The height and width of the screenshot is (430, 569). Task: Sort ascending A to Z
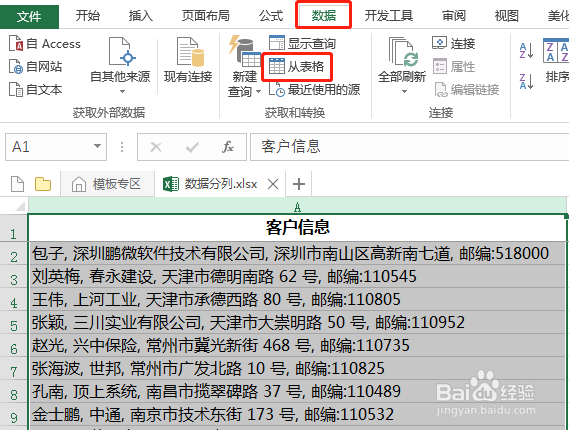click(526, 50)
